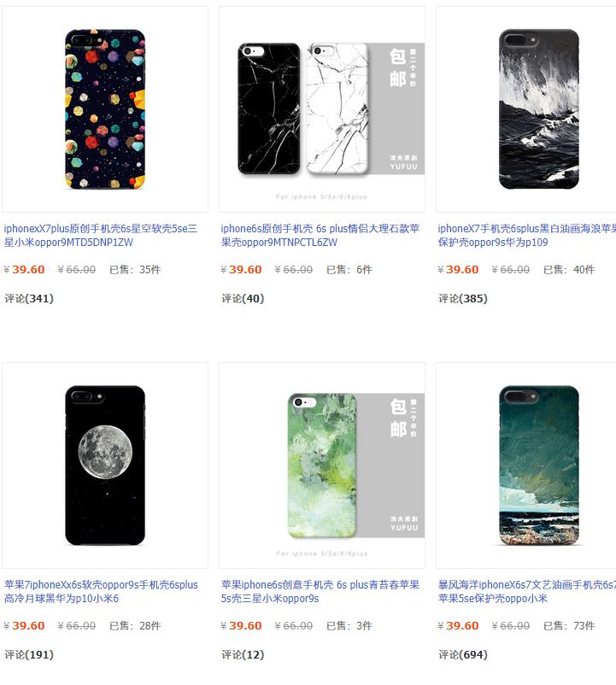This screenshot has height=685, width=616.
Task: Click the 苹果7iphoneXx6s moon case title link
Action: tap(101, 592)
